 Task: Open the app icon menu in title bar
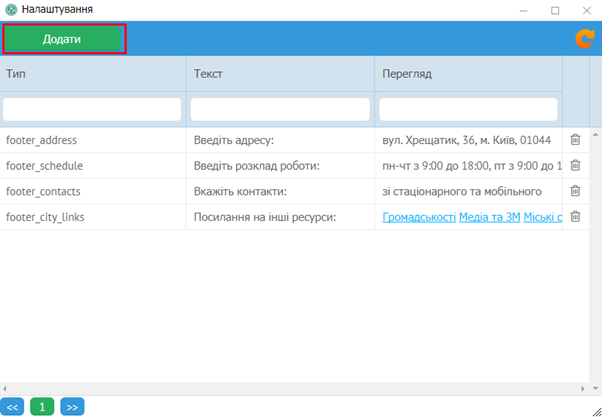point(11,9)
